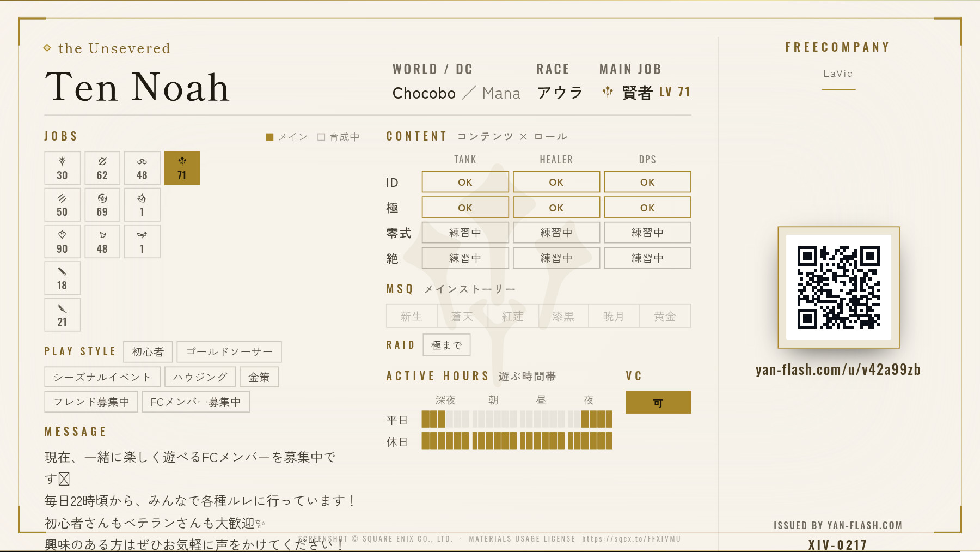Select the 黄金 MSQ progress tab
Viewport: 980px width, 552px height.
665,316
